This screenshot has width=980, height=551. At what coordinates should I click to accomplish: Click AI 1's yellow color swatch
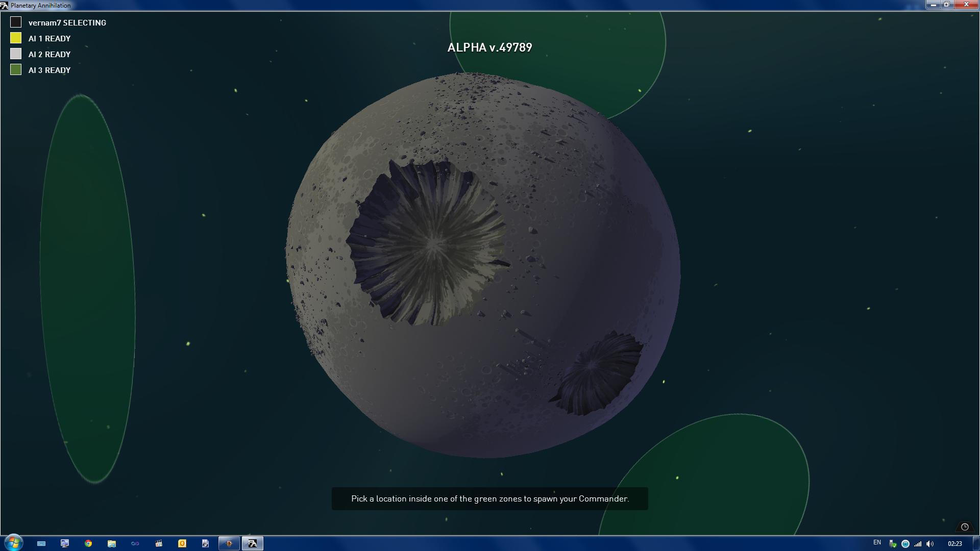coord(16,38)
